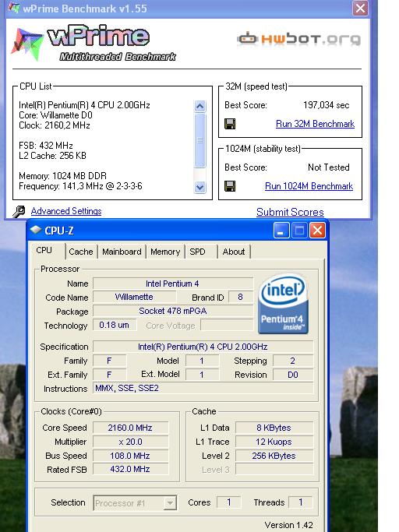Open the About tab
The width and height of the screenshot is (399, 532).
[x=234, y=252]
